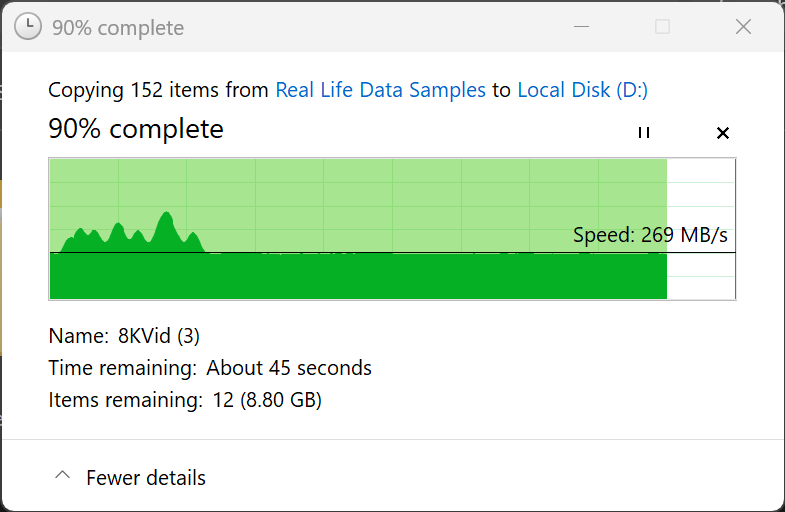Screen dimensions: 785x512
Task: Click the 'Fewer details' label
Action: (x=146, y=478)
